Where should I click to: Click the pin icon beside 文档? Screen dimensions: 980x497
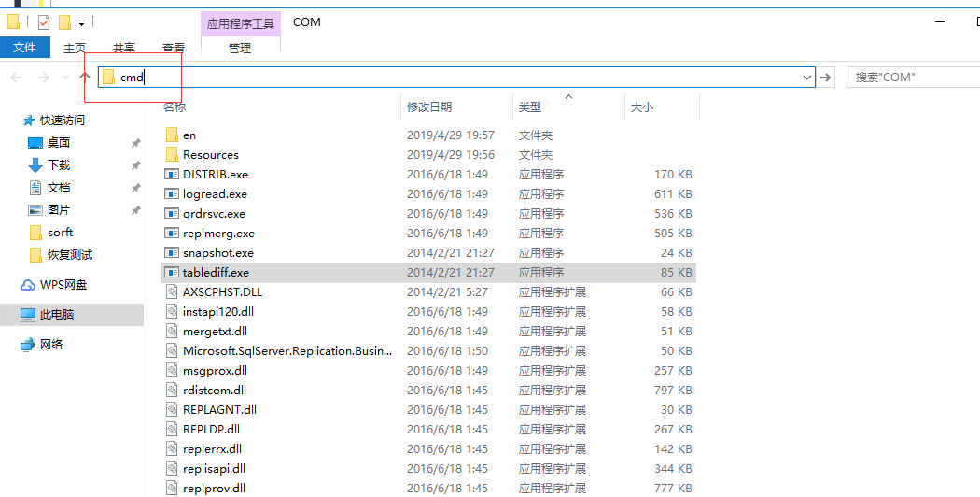135,189
